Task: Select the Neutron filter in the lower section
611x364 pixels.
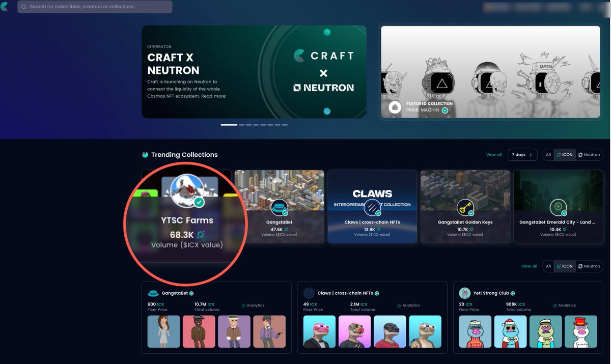Action: 589,266
